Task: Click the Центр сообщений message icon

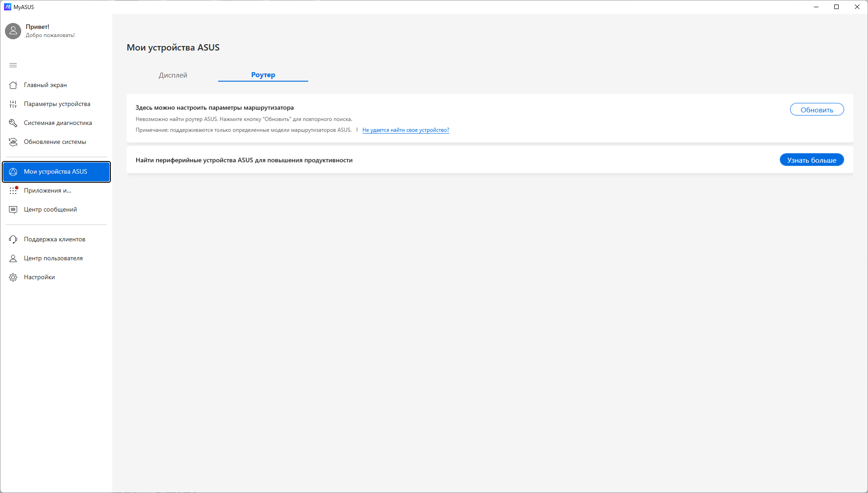Action: 13,210
